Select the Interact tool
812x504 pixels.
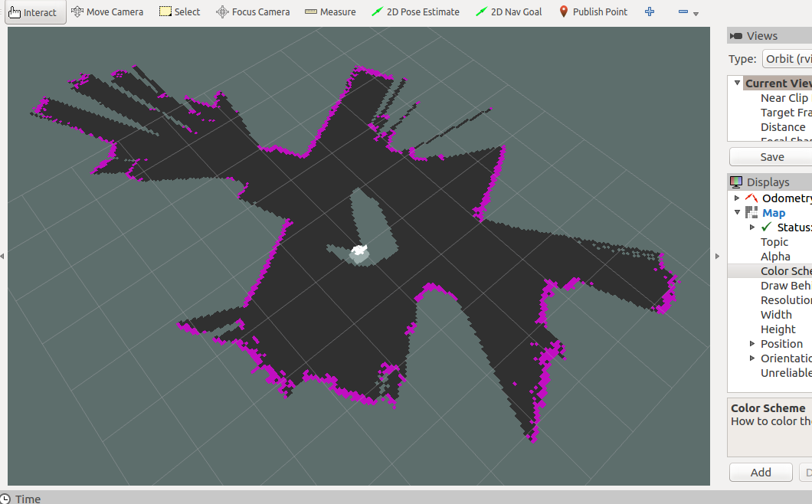coord(35,12)
